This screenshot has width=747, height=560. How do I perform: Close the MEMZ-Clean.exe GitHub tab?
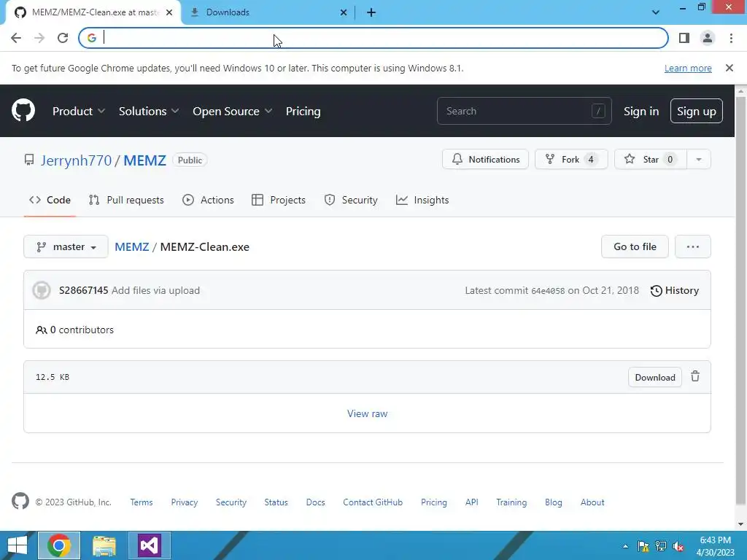click(169, 13)
